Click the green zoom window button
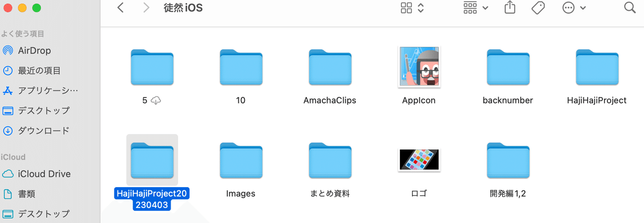 click(36, 8)
